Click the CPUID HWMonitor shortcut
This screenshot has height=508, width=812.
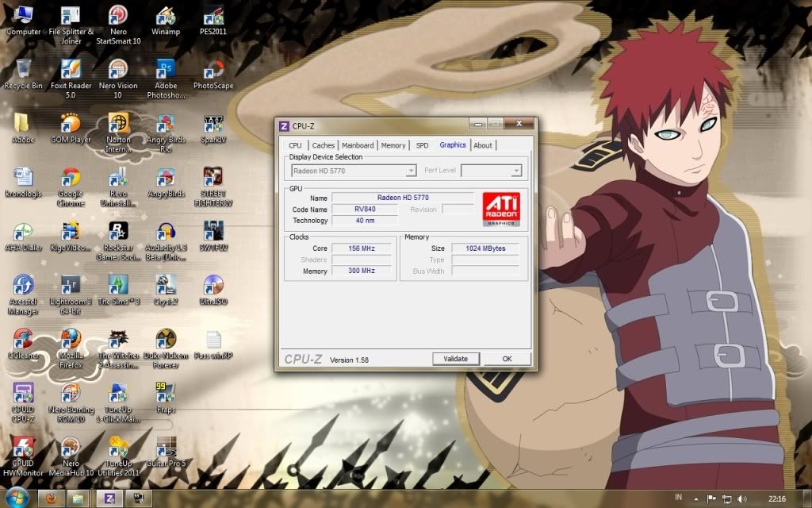[x=23, y=456]
